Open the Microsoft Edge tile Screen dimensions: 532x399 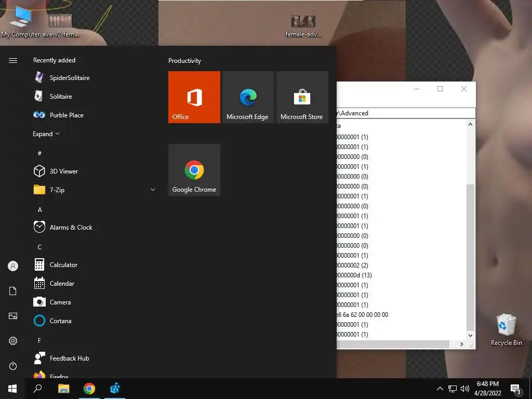click(x=248, y=97)
